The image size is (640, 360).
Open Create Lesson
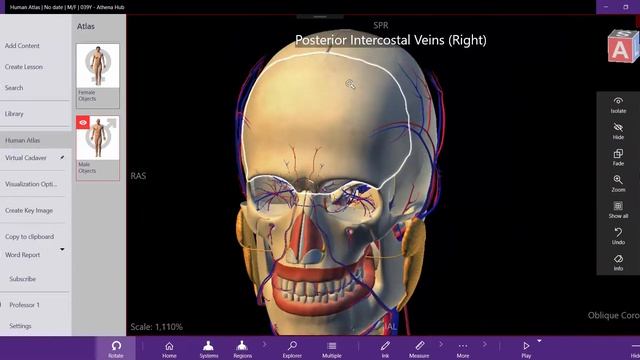(x=24, y=67)
